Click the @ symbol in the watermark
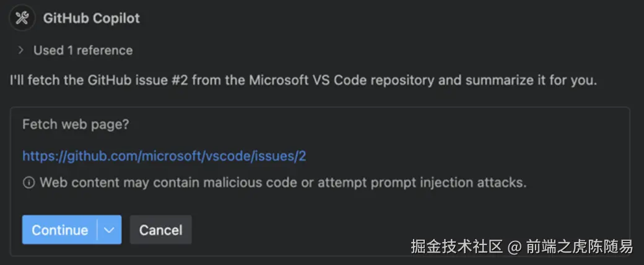 [x=515, y=247]
